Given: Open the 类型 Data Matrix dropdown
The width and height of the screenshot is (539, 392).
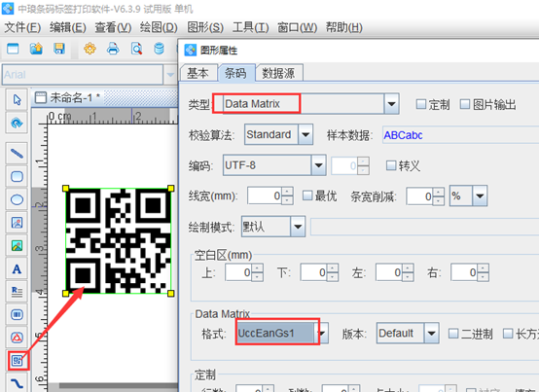Looking at the screenshot, I should tap(391, 104).
